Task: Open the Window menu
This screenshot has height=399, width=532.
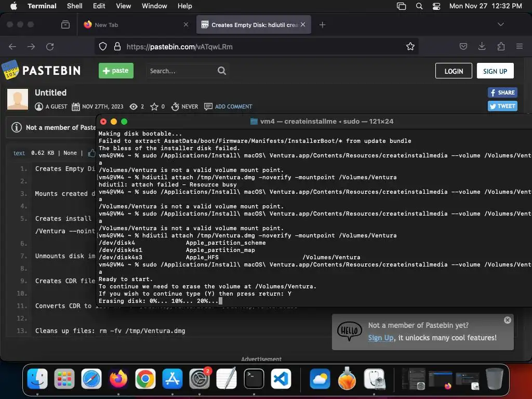Action: (154, 6)
